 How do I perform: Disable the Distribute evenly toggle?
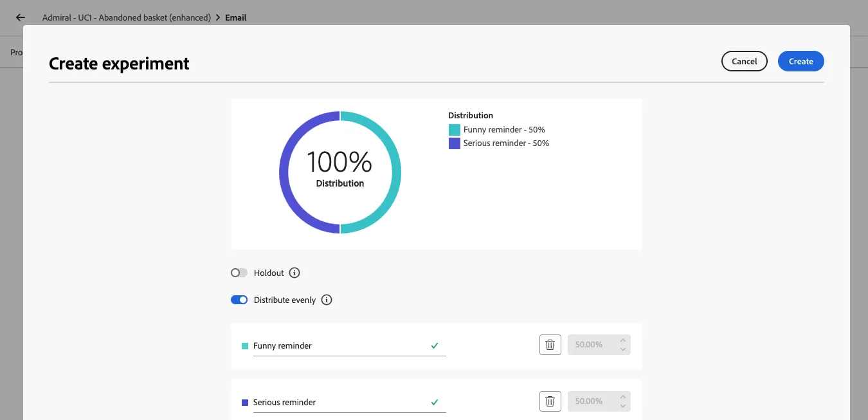[239, 300]
